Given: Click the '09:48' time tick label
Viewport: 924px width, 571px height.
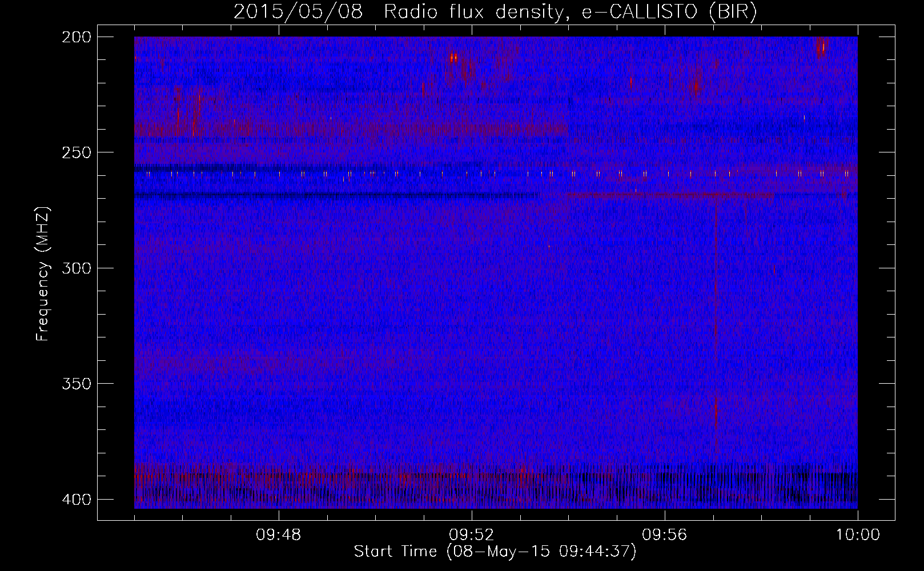Looking at the screenshot, I should [x=279, y=535].
